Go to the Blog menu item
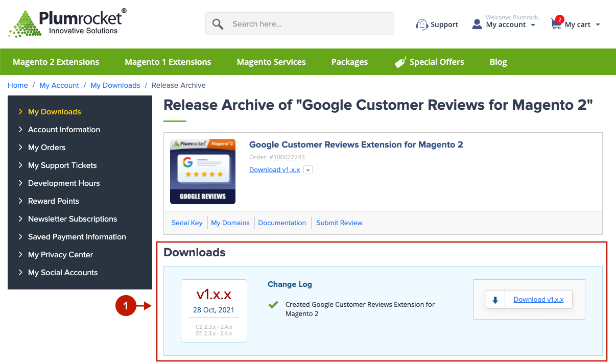Image resolution: width=616 pixels, height=364 pixels. click(498, 62)
